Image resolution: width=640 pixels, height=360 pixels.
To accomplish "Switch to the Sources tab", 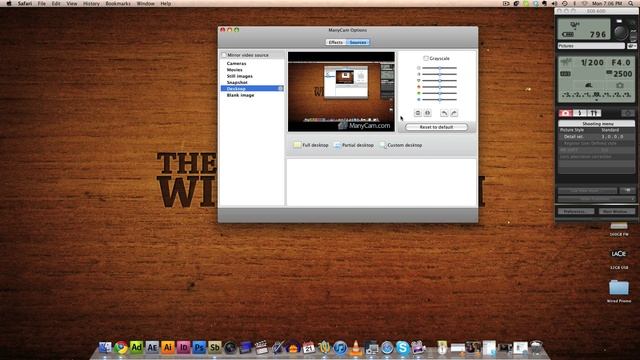I will click(358, 42).
